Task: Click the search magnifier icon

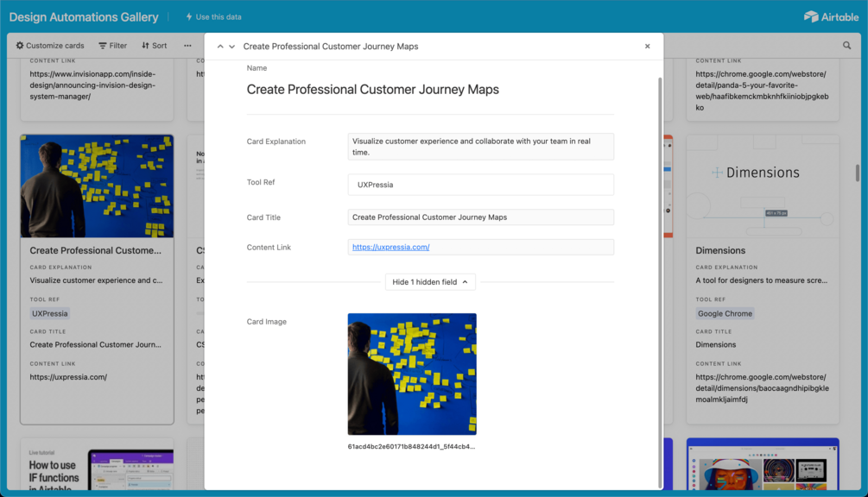Action: (x=847, y=46)
